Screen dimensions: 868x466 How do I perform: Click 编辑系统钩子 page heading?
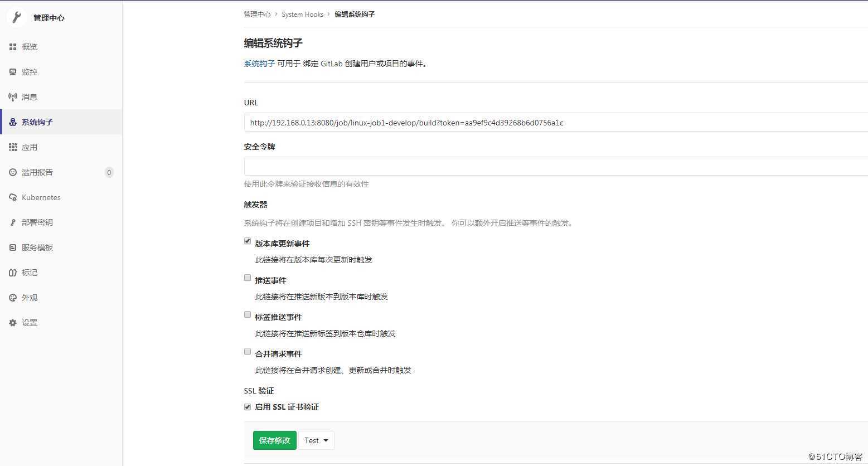pos(273,43)
